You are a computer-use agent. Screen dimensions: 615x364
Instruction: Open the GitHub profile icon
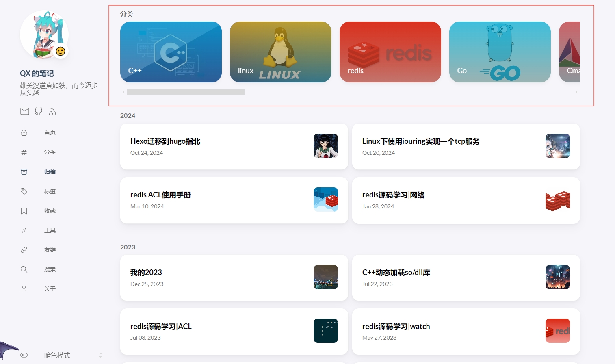click(x=39, y=111)
